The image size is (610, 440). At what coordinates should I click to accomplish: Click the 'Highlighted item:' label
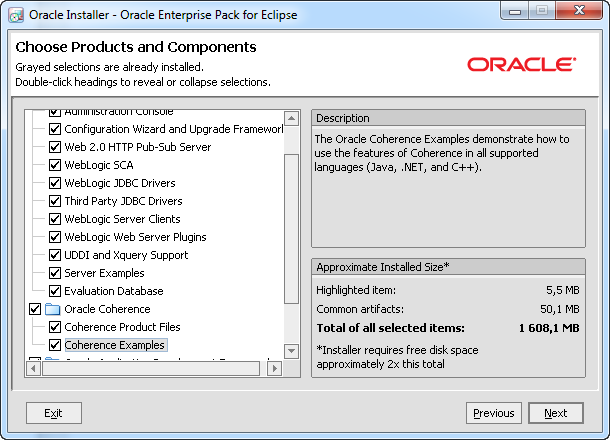356,290
